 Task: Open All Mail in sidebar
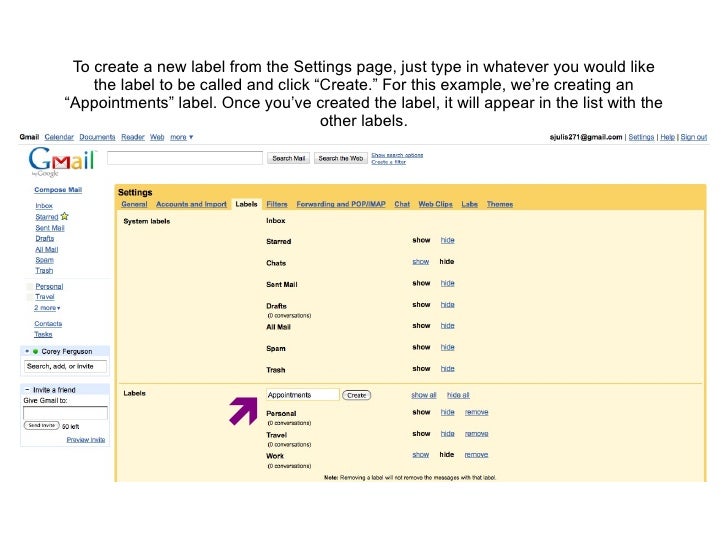click(x=46, y=249)
